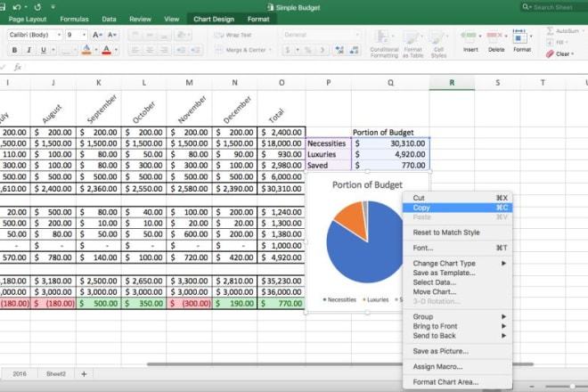Choose Save as Picture... menu item
This screenshot has height=392, width=588.
coord(458,352)
